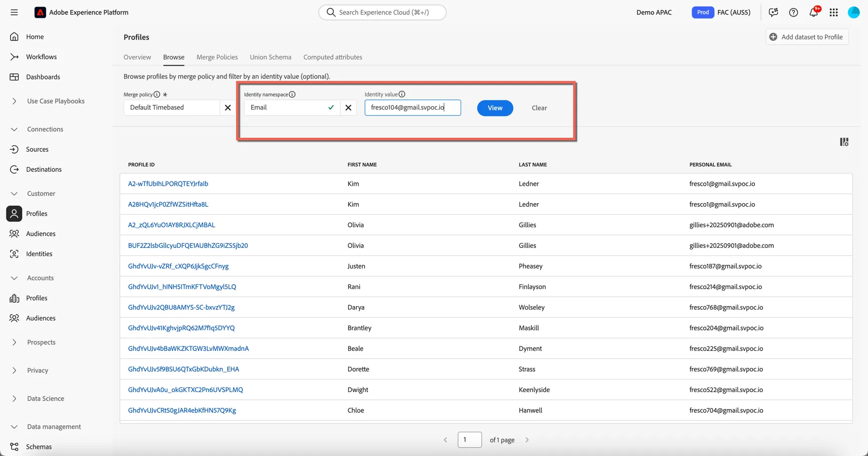Click the View button

pos(495,108)
